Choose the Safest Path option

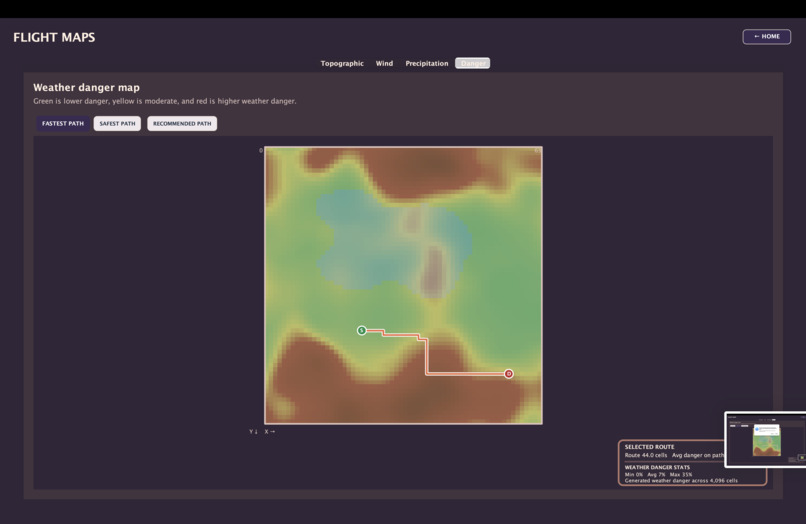pos(117,123)
